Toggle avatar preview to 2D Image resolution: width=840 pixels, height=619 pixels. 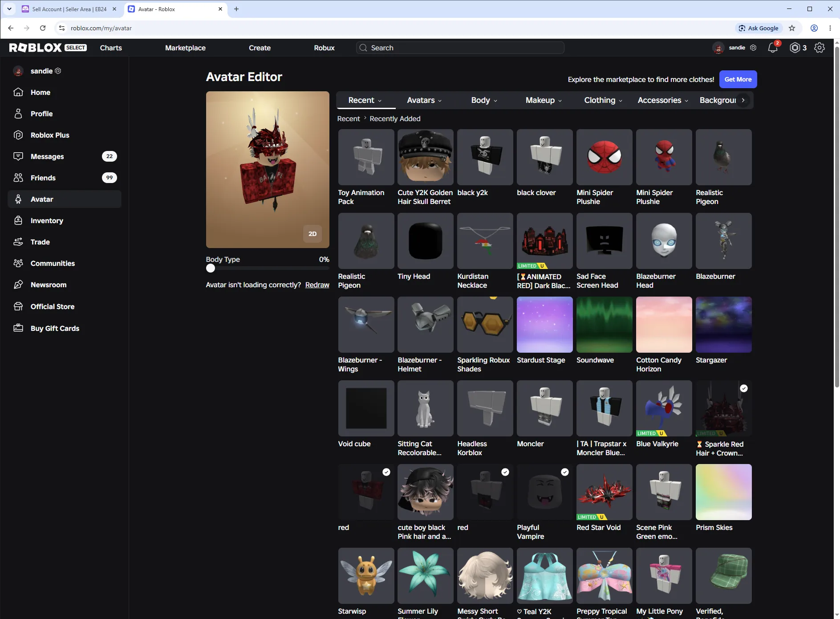(x=312, y=234)
